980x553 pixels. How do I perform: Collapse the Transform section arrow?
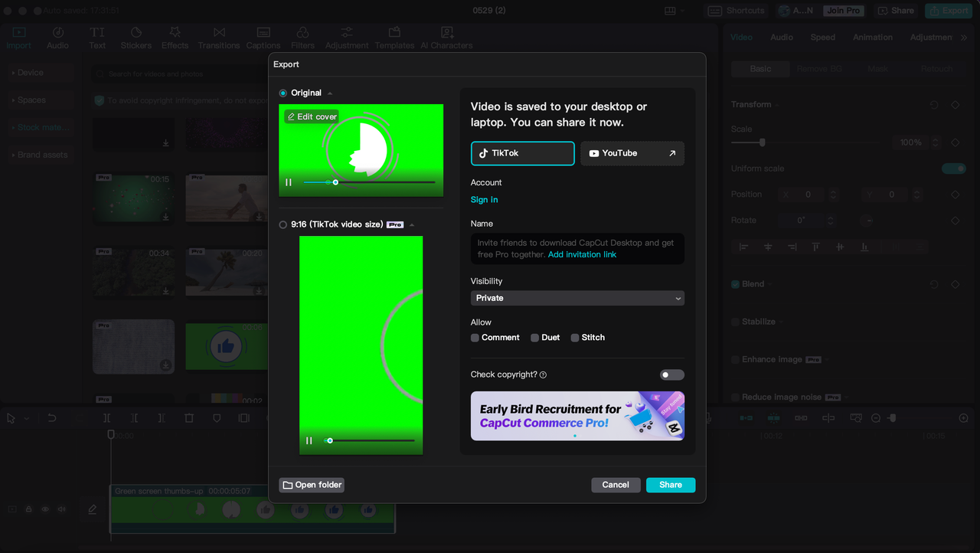pyautogui.click(x=777, y=105)
